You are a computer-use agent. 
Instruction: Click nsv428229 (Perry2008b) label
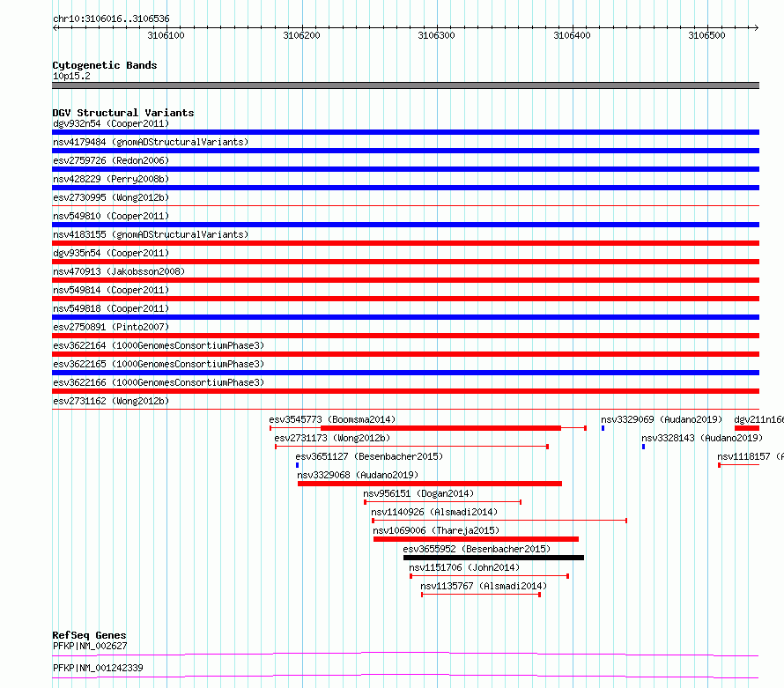[111, 179]
